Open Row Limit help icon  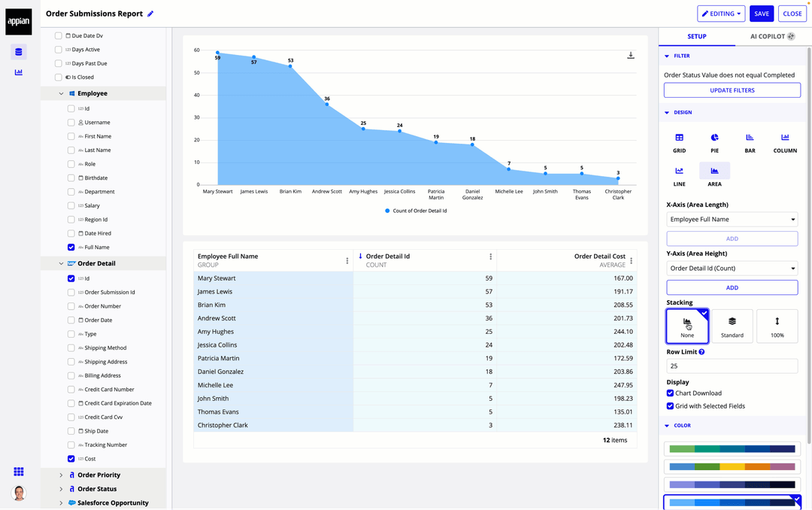click(701, 352)
